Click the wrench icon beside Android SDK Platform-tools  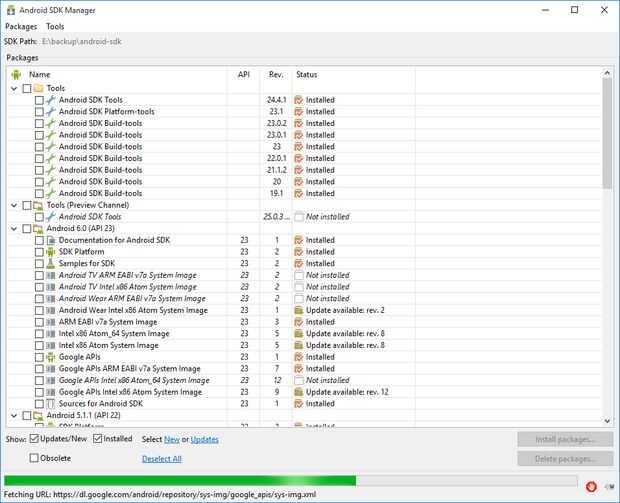tap(51, 112)
